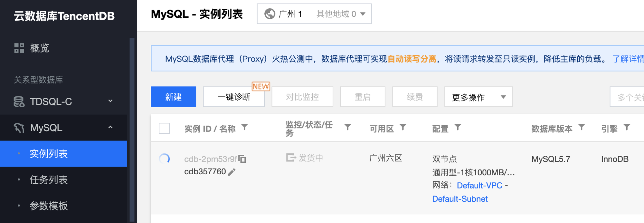Edit instance name cdb357760 pencil icon

click(x=232, y=172)
